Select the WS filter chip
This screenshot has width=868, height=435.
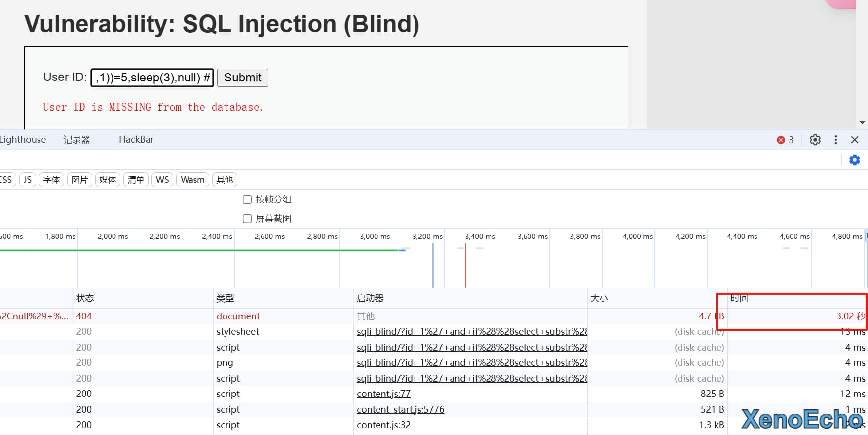click(162, 180)
